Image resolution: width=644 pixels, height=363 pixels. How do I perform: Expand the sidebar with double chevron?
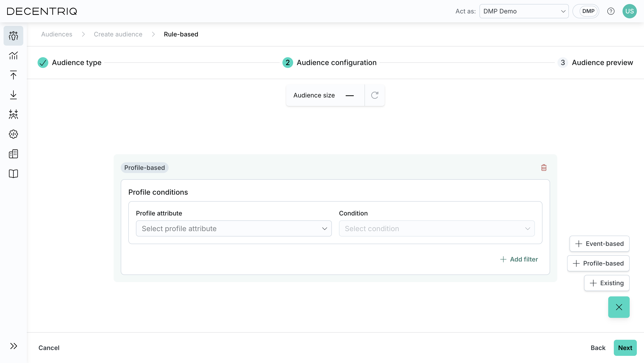pyautogui.click(x=13, y=346)
